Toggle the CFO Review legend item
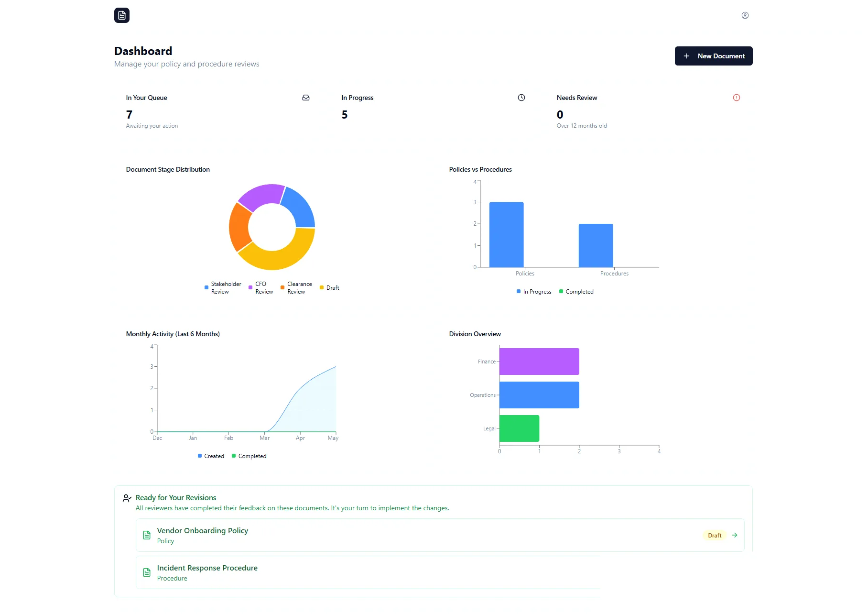This screenshot has height=614, width=868. [x=261, y=288]
